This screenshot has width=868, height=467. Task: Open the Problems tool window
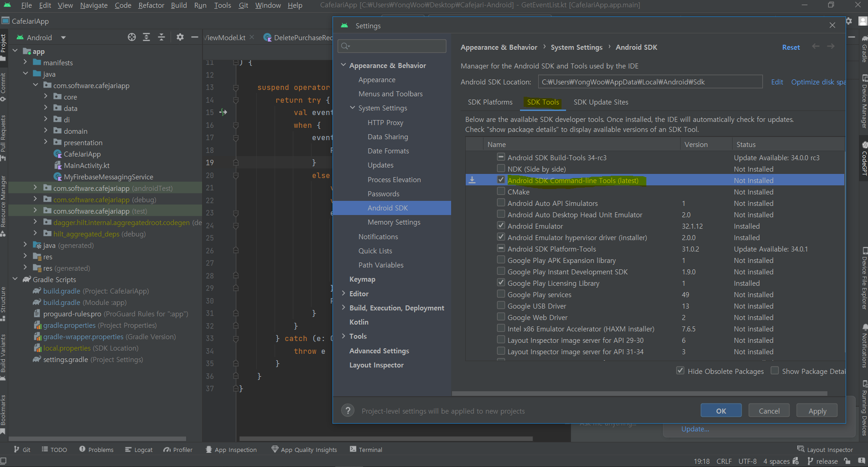[96, 450]
